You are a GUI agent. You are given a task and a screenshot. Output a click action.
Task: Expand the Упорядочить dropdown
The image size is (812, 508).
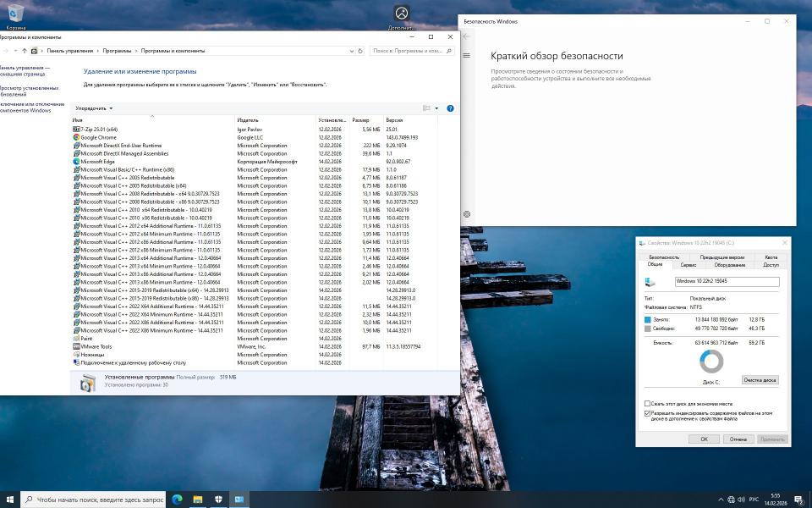point(93,108)
